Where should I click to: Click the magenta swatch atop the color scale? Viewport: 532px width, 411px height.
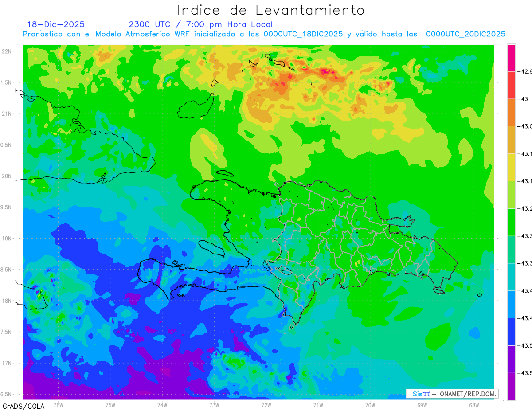(x=512, y=58)
